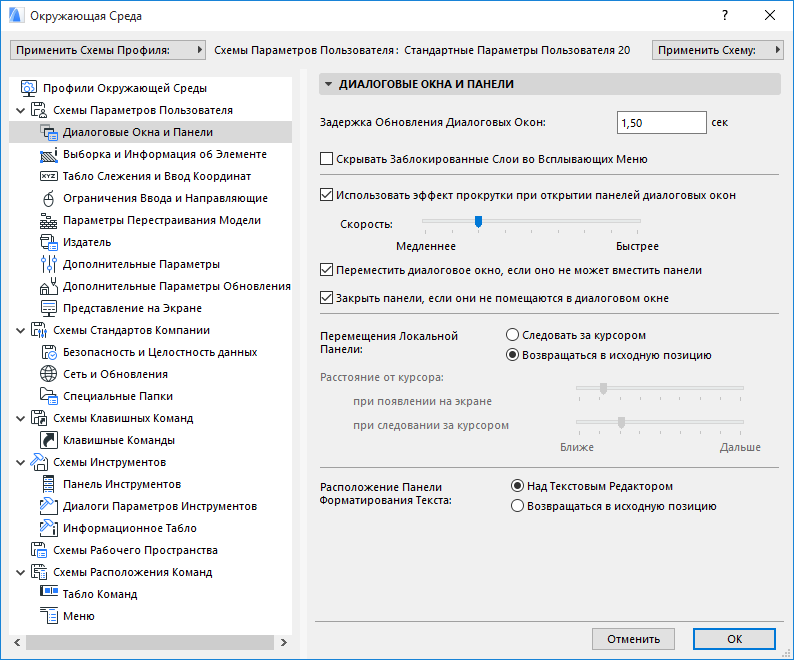Click the Параметры Перестраивания Модели icon
The height and width of the screenshot is (660, 794).
coord(49,220)
